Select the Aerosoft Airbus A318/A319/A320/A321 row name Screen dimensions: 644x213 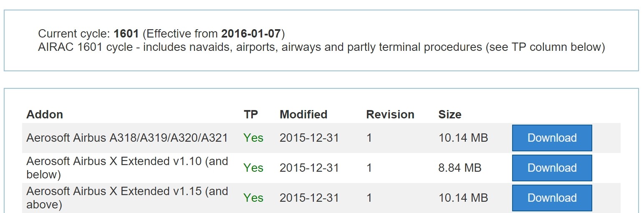(x=127, y=138)
